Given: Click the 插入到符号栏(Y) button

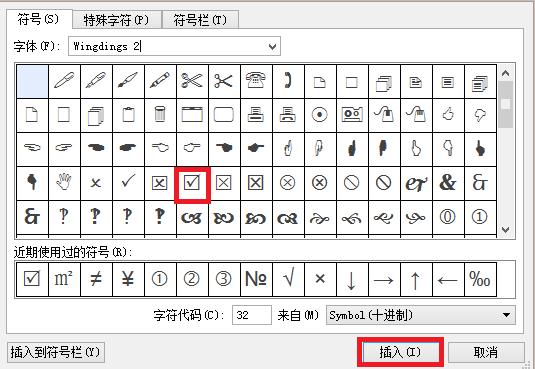Looking at the screenshot, I should coord(56,352).
